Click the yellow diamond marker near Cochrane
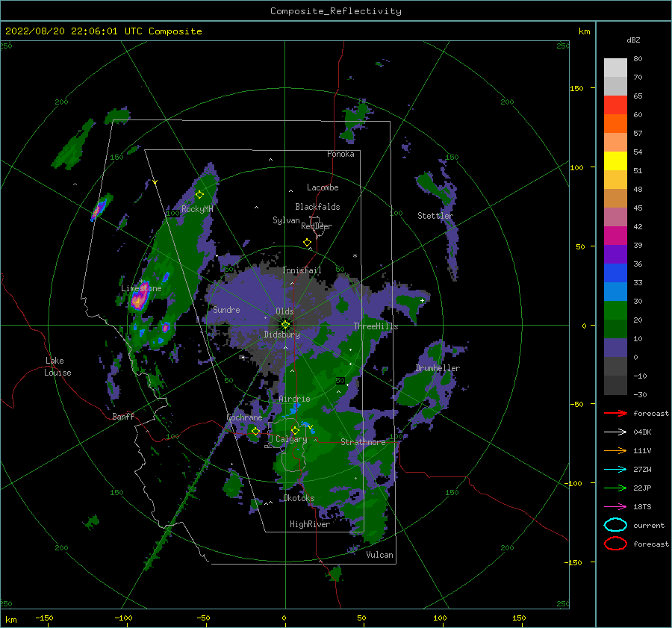The width and height of the screenshot is (672, 628). (x=255, y=431)
